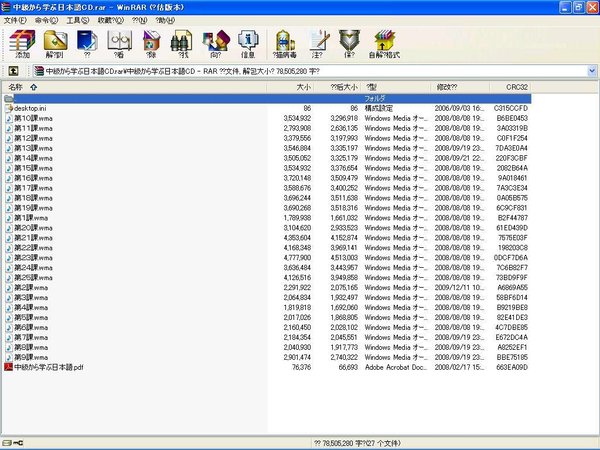
Task: Sort by the 名称 column header
Action: [x=134, y=87]
